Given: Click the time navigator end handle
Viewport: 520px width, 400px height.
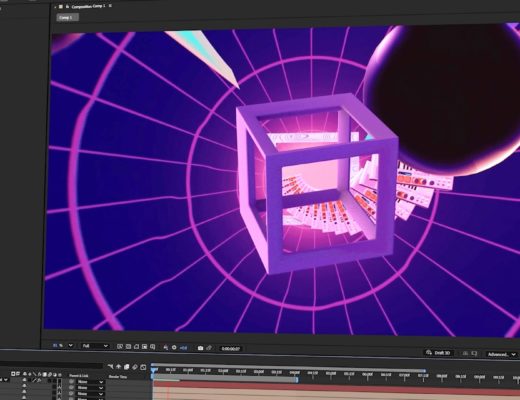Looking at the screenshot, I should pos(425,371).
